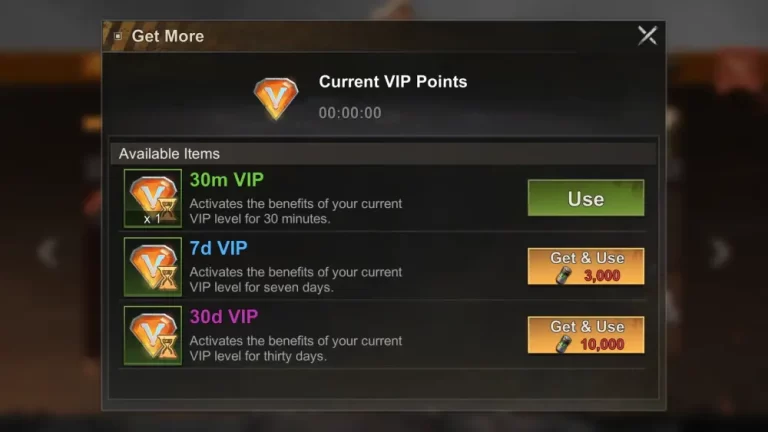Click the 7d VIP title text
This screenshot has height=432, width=768.
218,248
